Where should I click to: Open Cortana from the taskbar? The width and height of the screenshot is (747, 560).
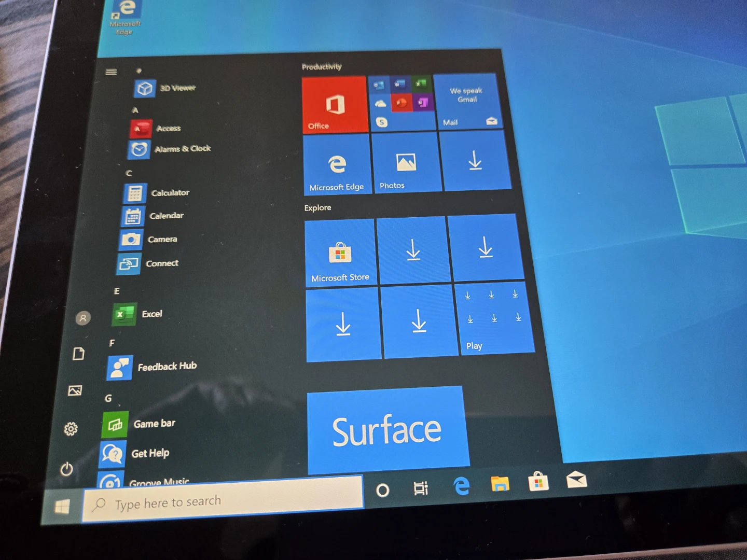pos(383,490)
